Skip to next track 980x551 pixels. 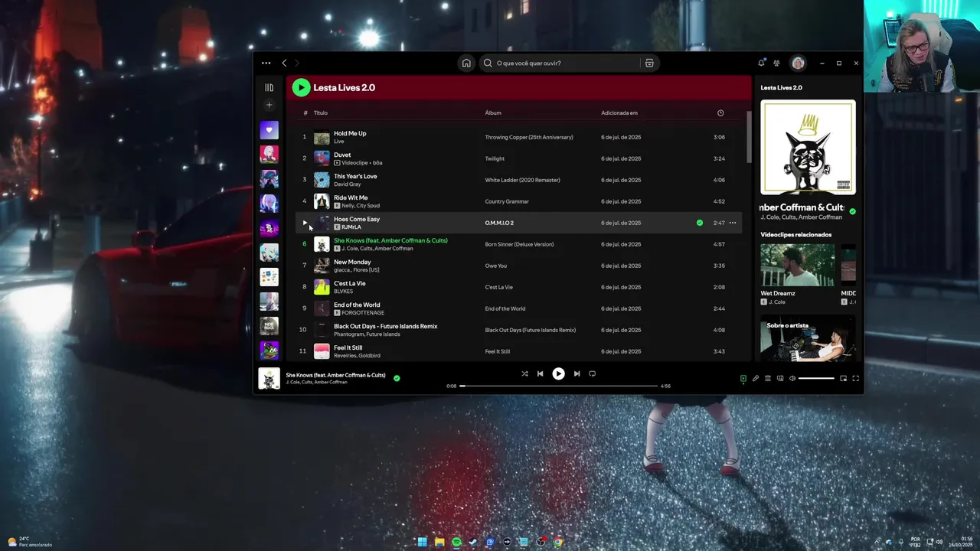coord(577,373)
